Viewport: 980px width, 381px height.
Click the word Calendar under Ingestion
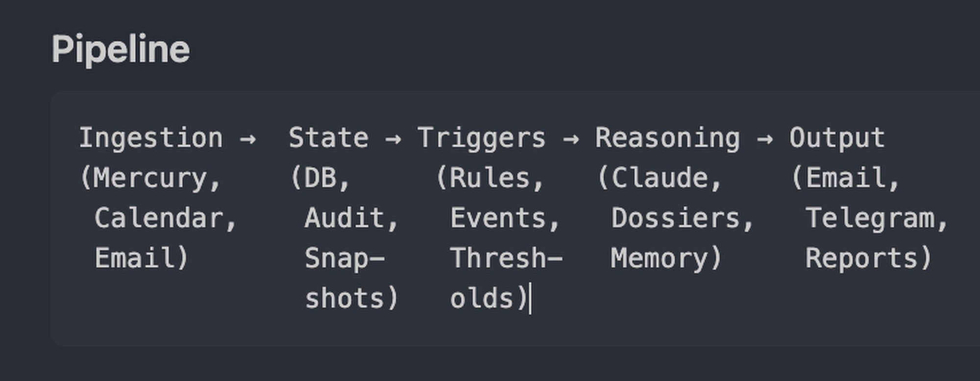pos(159,218)
